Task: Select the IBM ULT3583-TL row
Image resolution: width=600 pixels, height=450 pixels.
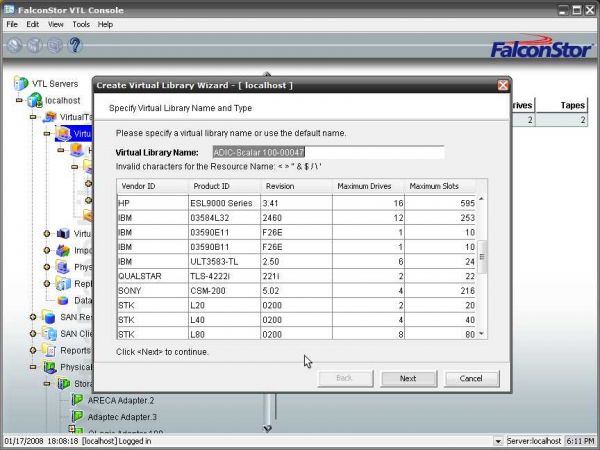Action: coord(297,261)
